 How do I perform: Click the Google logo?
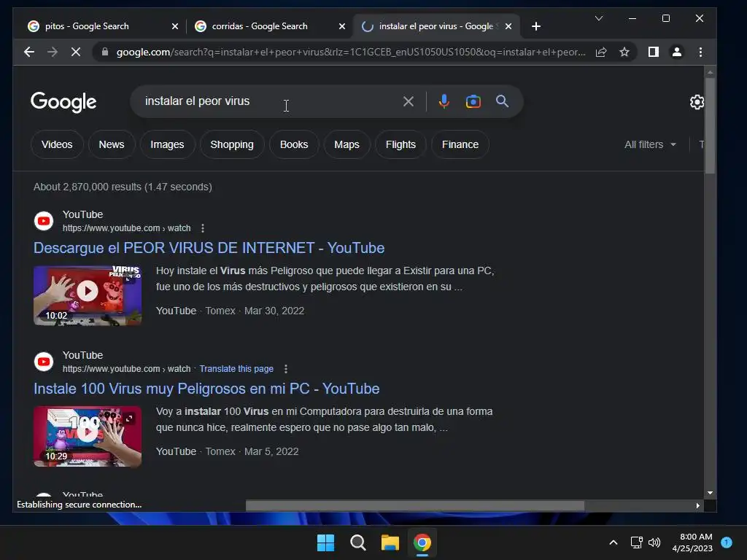coord(63,101)
